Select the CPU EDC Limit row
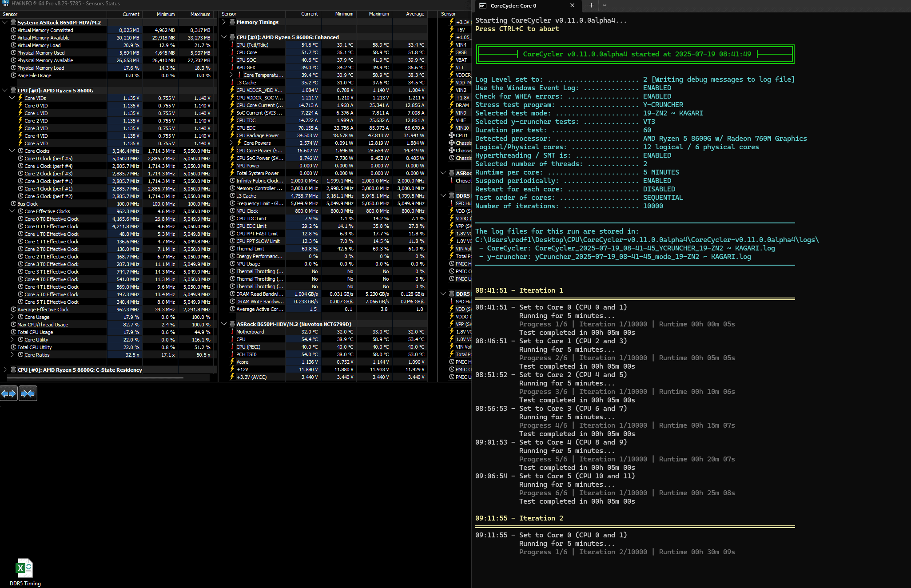The image size is (911, 588). pos(324,226)
